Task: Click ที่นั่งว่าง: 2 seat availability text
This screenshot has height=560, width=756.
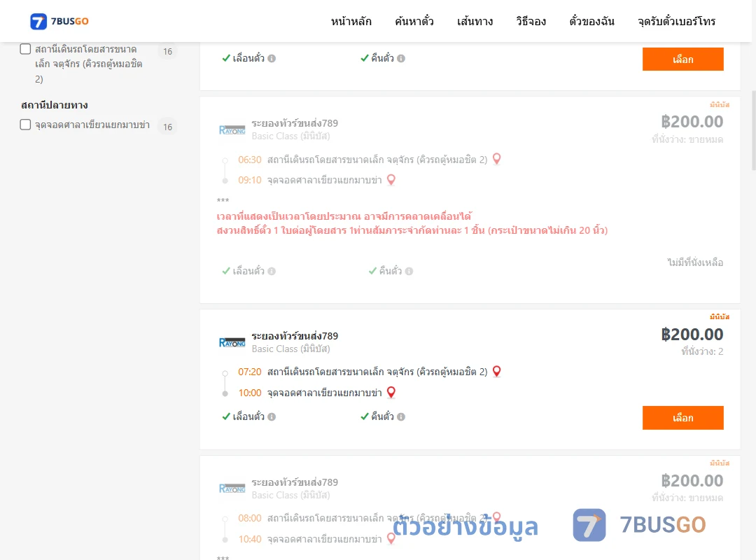Action: click(702, 351)
